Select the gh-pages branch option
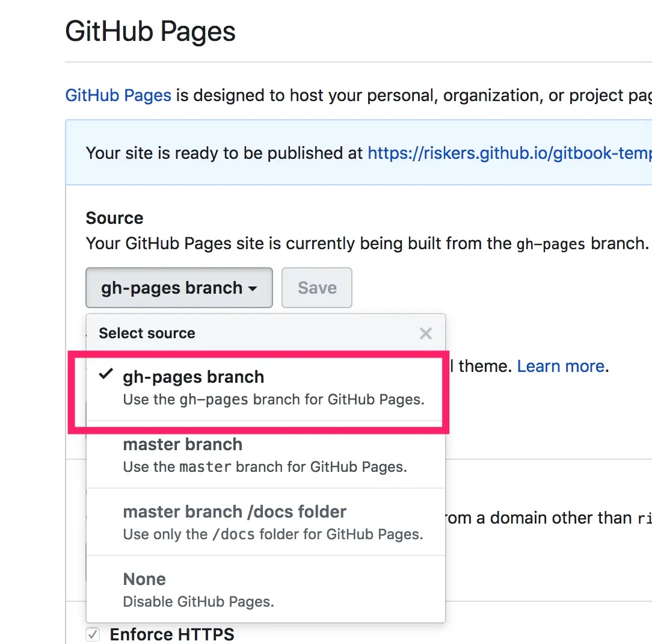 click(266, 388)
